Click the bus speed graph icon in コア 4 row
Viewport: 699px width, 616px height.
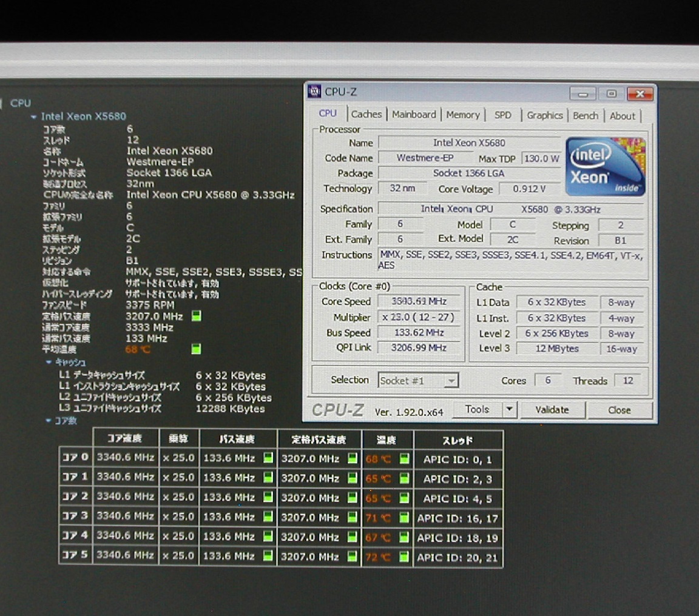pos(268,537)
